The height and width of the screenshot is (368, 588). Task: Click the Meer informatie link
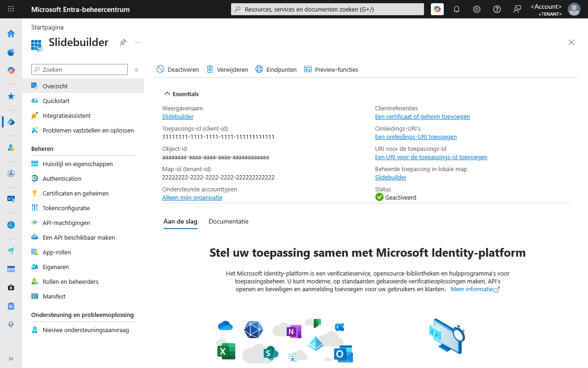(475, 289)
